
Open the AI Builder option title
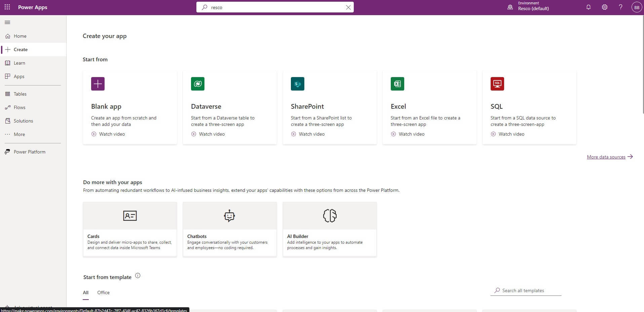click(x=298, y=236)
